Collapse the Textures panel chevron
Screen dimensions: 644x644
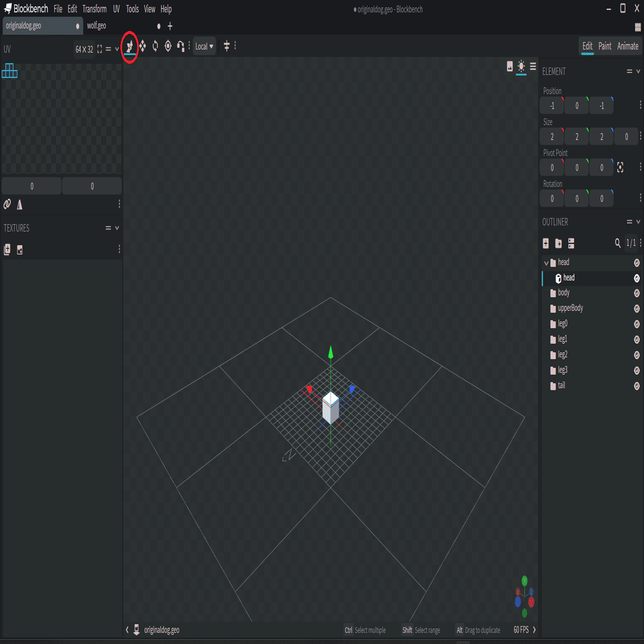pos(117,228)
